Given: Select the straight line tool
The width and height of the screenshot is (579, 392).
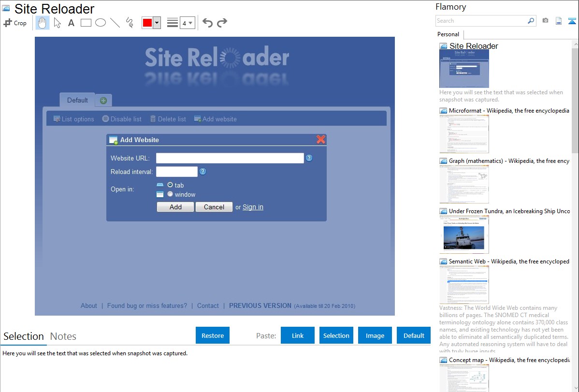Looking at the screenshot, I should 115,23.
